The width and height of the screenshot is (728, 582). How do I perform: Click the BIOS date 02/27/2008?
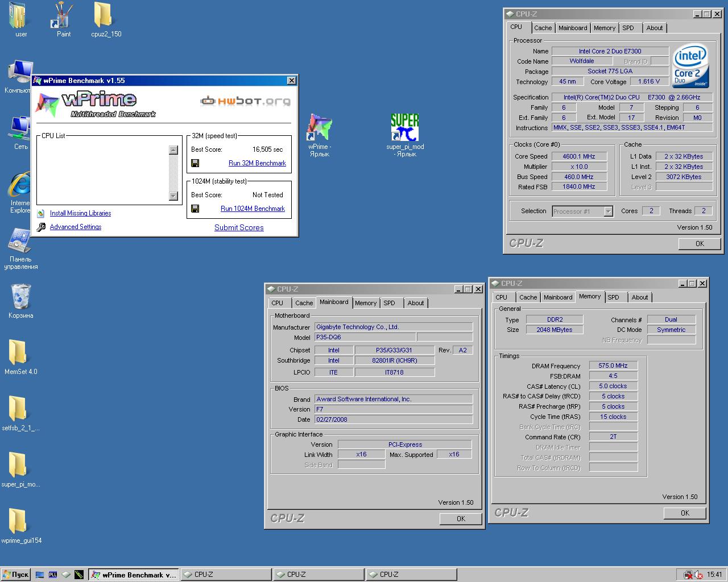point(394,419)
